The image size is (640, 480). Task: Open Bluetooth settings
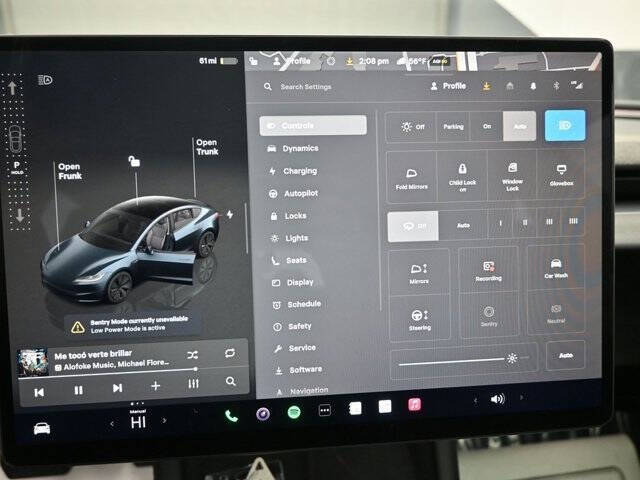click(x=556, y=85)
